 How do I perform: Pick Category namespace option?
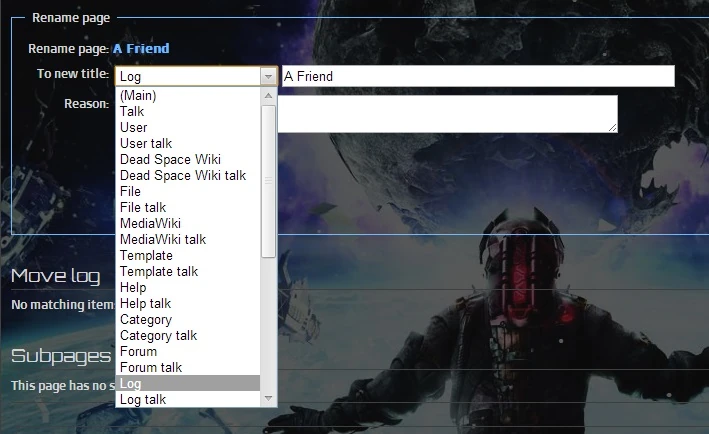[x=188, y=320]
